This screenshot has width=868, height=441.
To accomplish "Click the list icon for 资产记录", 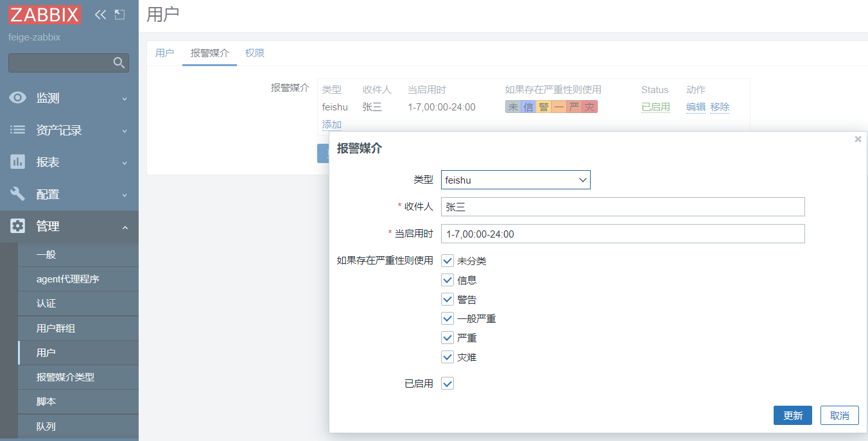I will (18, 130).
